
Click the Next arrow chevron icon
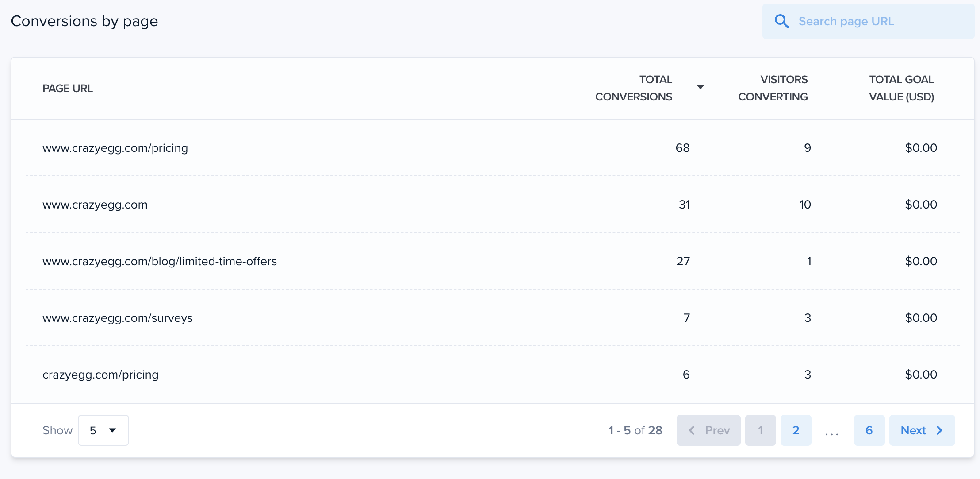(x=939, y=430)
